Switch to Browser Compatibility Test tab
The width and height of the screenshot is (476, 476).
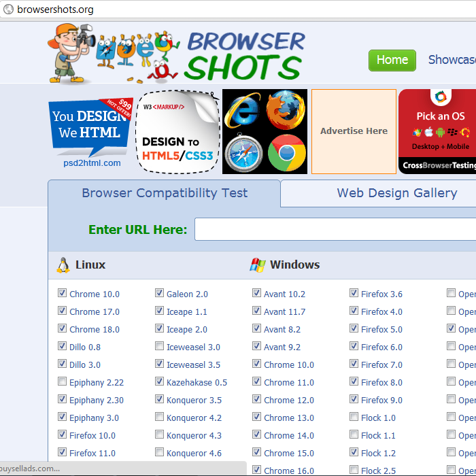pyautogui.click(x=165, y=193)
